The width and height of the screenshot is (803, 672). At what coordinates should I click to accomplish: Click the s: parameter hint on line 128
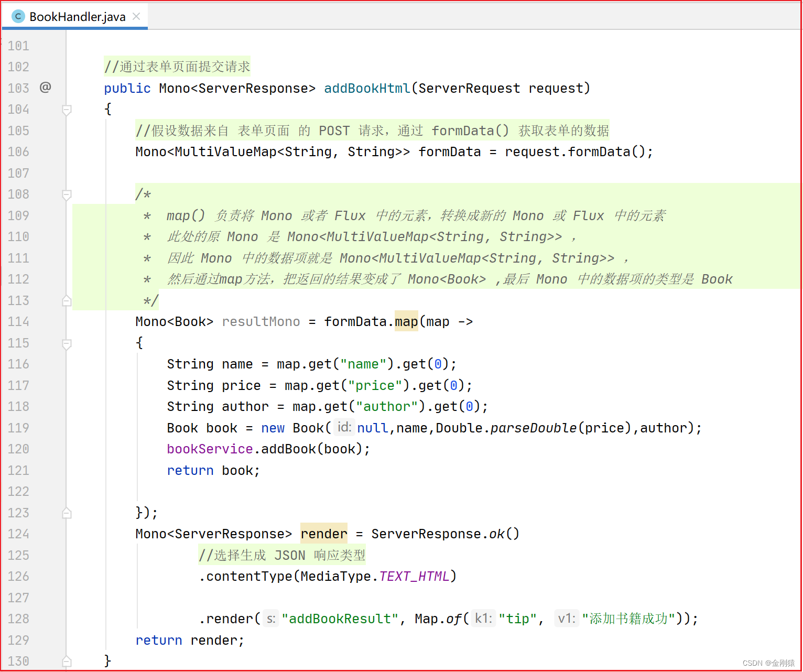270,619
